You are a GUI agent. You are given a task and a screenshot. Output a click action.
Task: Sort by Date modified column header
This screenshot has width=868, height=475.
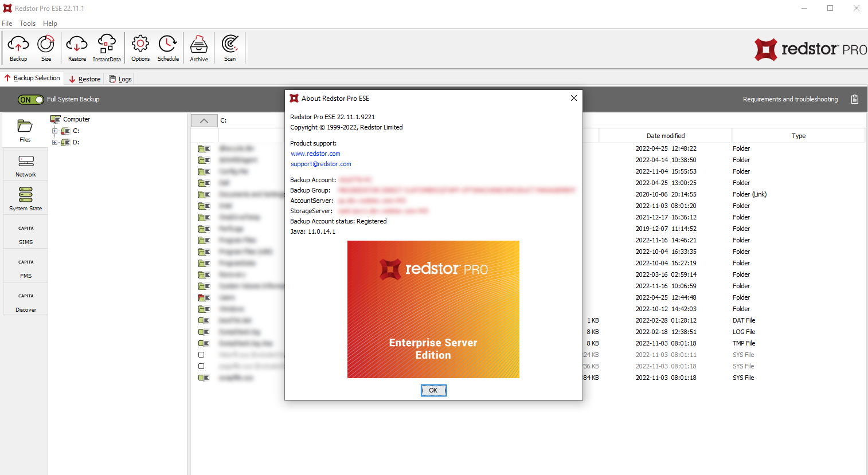[x=665, y=136]
